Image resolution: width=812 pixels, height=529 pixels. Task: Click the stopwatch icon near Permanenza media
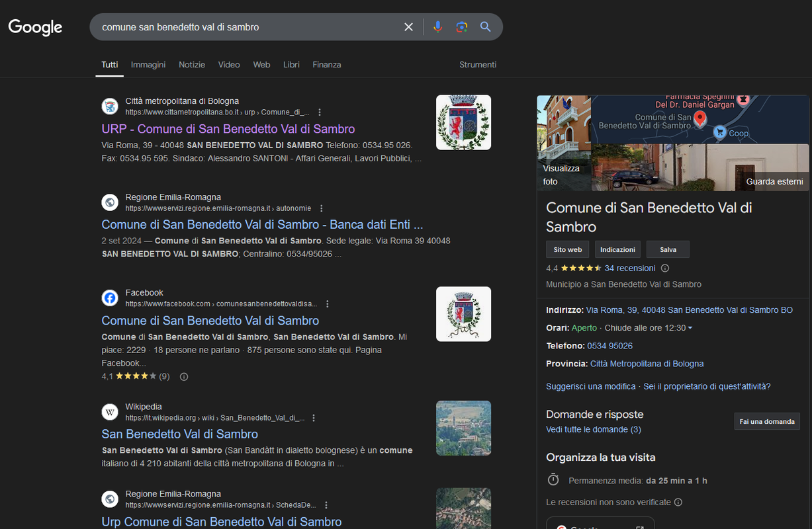pyautogui.click(x=553, y=479)
